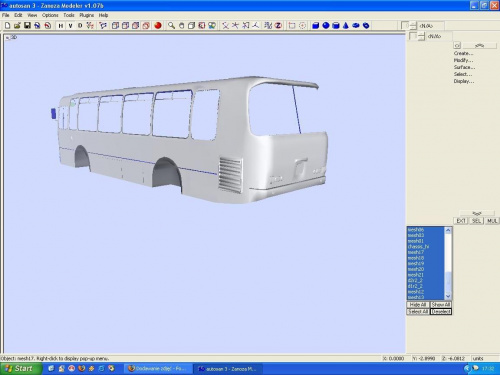Toggle the V axis constraint button
The image size is (500, 375).
tap(70, 25)
